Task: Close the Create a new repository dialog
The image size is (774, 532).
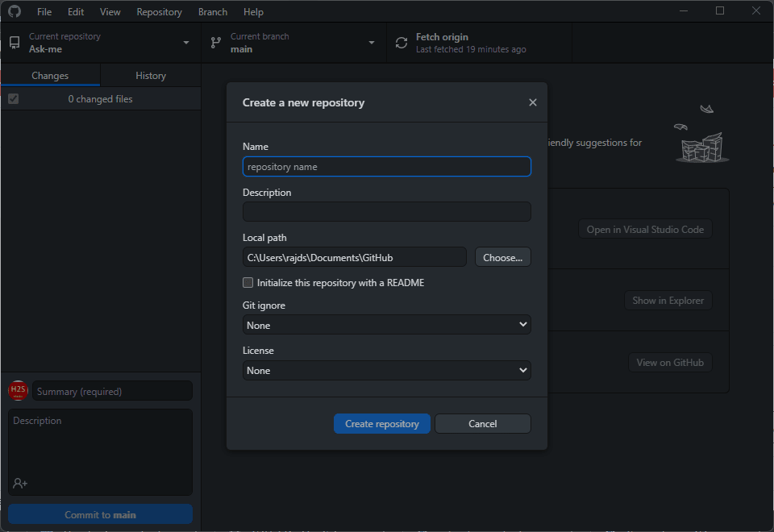Action: [x=532, y=102]
